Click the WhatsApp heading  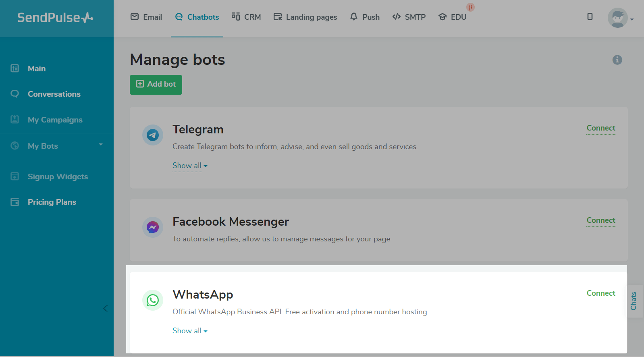pos(203,295)
